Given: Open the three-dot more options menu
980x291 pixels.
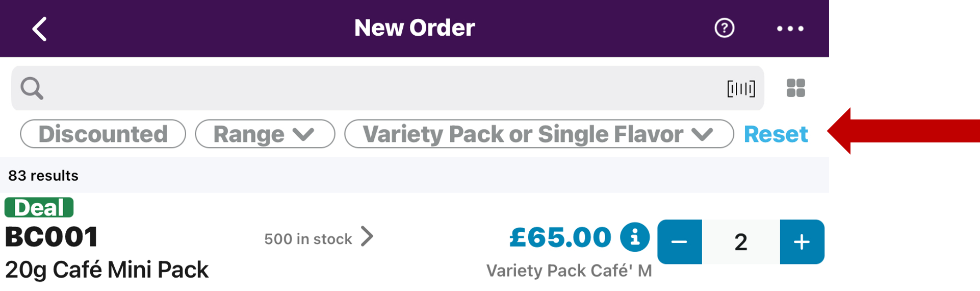Looking at the screenshot, I should pyautogui.click(x=790, y=29).
